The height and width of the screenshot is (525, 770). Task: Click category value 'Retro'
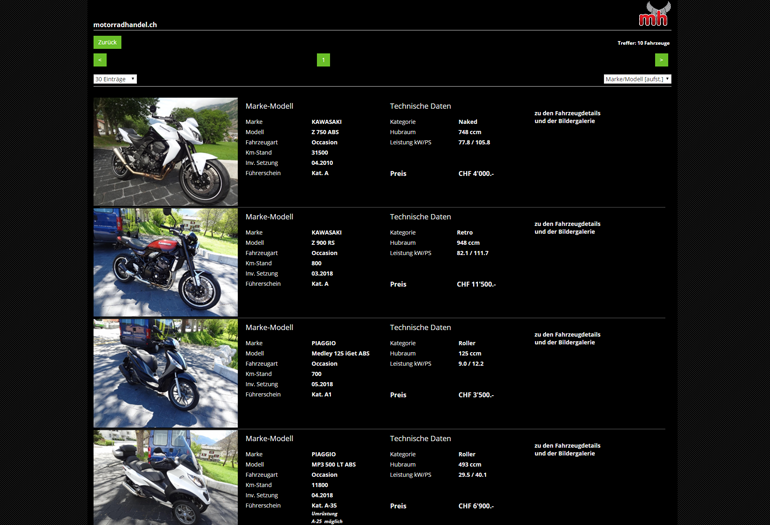pyautogui.click(x=465, y=233)
